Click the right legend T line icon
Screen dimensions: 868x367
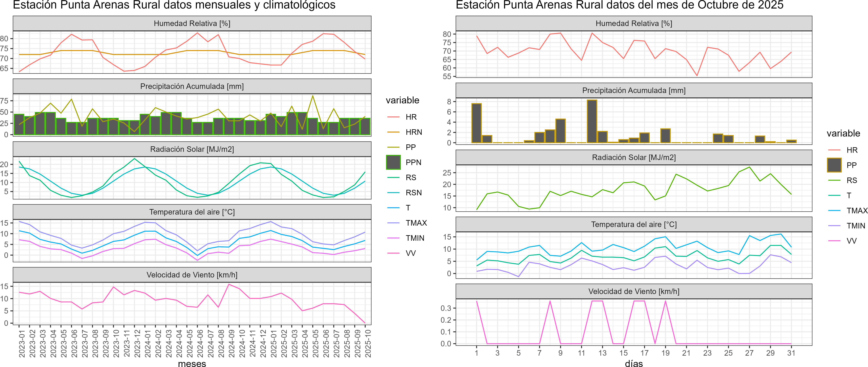click(834, 195)
